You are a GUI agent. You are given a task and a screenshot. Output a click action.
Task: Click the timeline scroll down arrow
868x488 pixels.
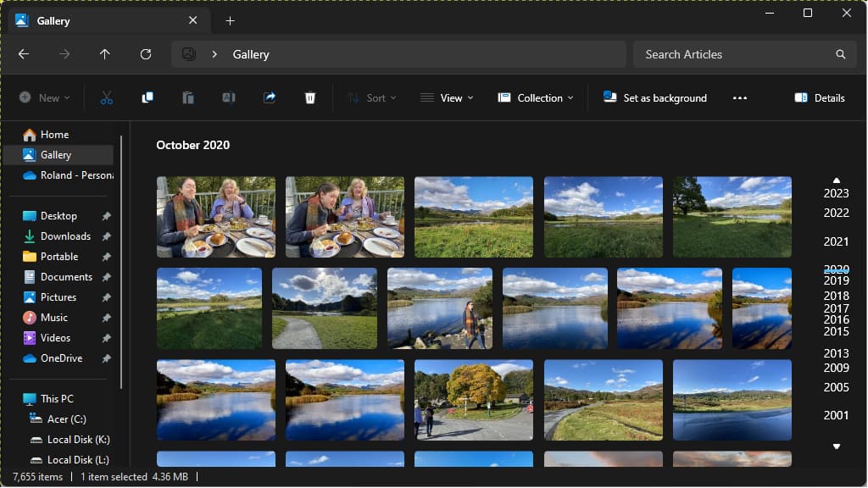tap(836, 446)
